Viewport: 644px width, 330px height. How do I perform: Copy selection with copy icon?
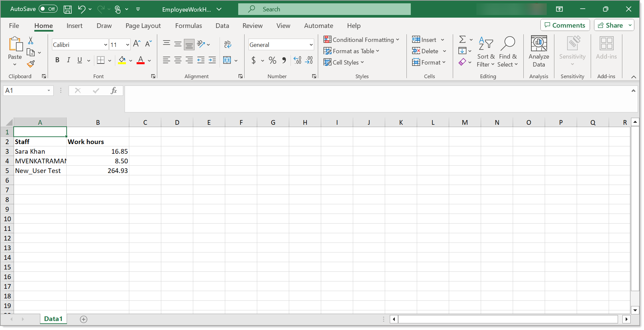31,52
